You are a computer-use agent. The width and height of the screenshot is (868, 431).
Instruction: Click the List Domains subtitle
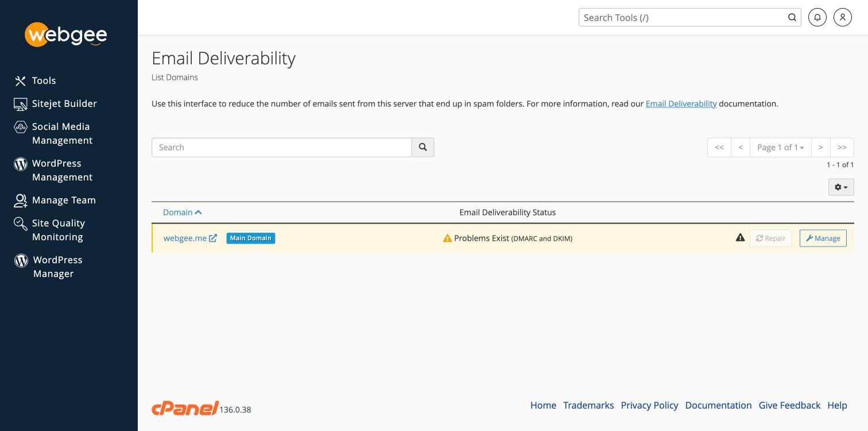click(x=175, y=77)
